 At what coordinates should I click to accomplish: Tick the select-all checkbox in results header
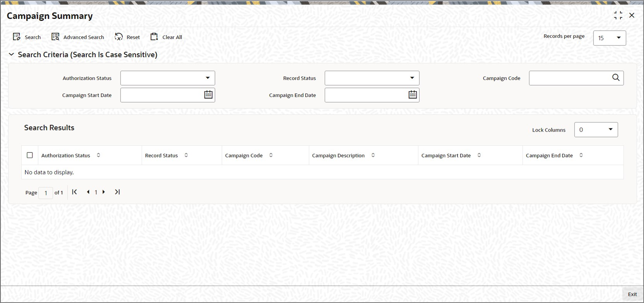click(30, 155)
